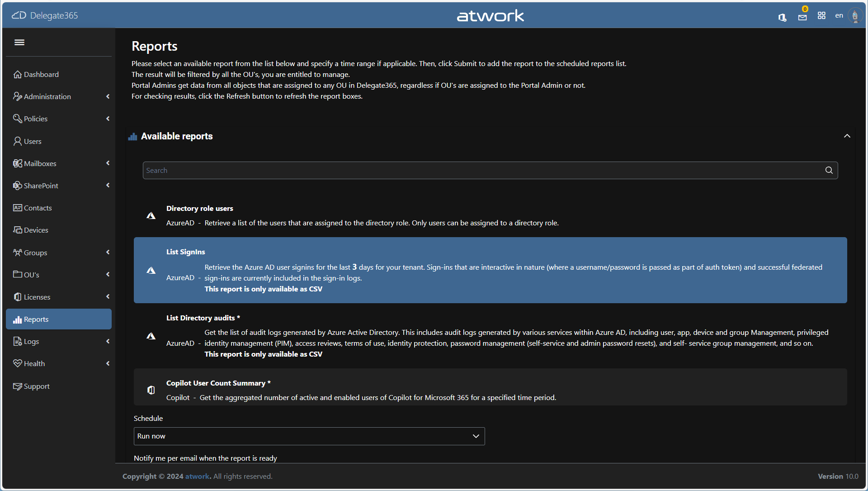The height and width of the screenshot is (491, 868).
Task: Select the List Directory audits report
Action: pyautogui.click(x=491, y=336)
